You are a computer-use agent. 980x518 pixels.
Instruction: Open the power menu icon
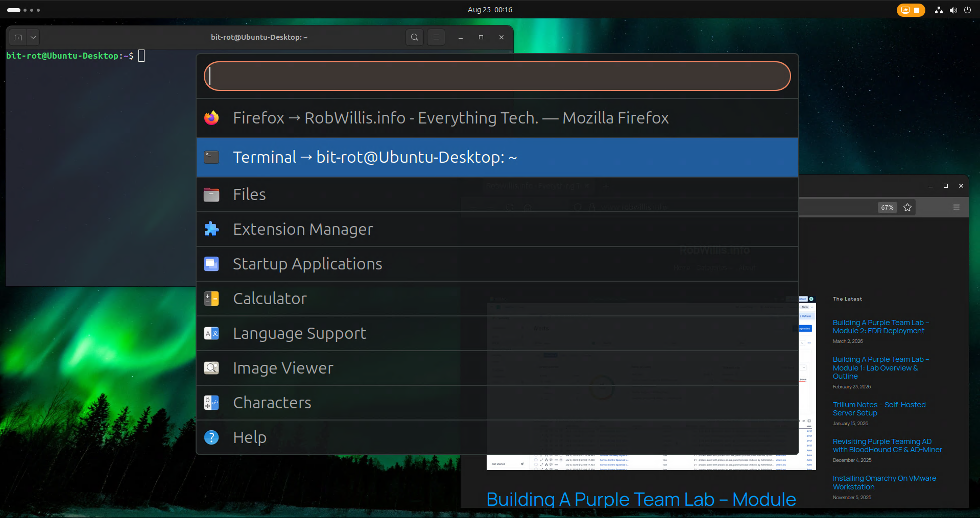click(967, 10)
